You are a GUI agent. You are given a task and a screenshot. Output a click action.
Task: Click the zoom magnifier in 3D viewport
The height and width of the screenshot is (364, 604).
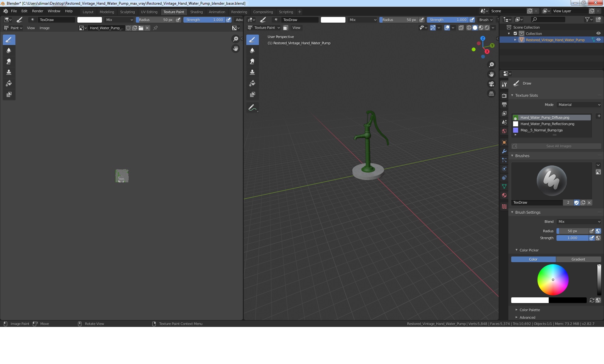491,65
